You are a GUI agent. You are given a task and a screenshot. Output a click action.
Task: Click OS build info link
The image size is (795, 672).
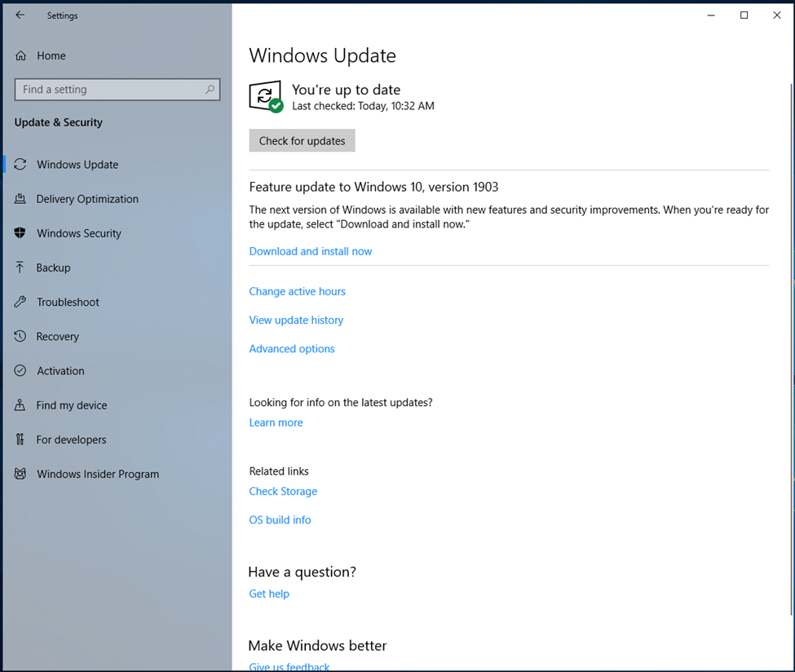tap(280, 519)
